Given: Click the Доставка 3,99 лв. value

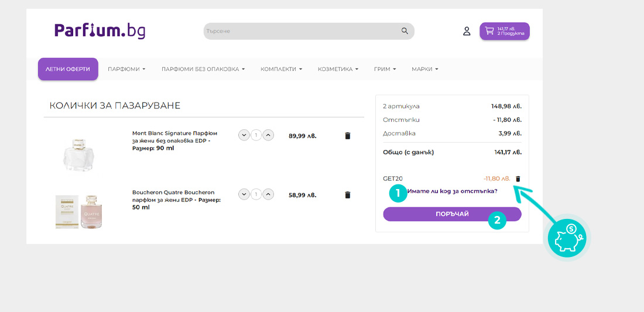Looking at the screenshot, I should tap(510, 133).
